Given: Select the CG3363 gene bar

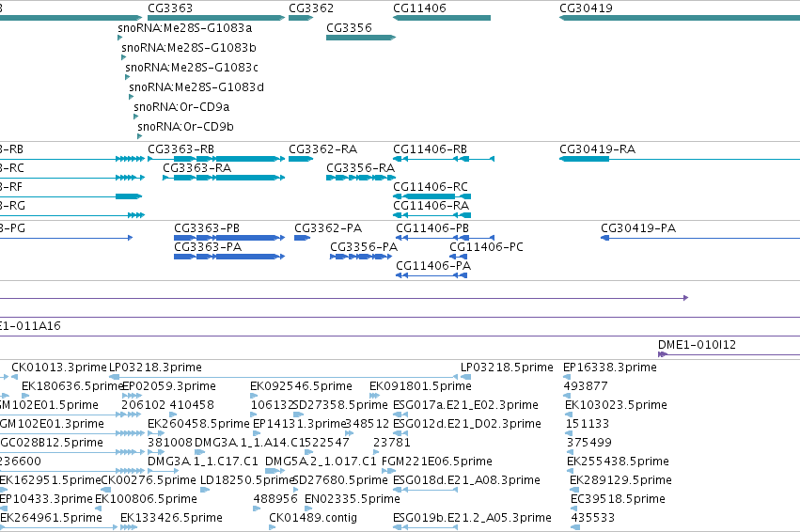Looking at the screenshot, I should (216, 18).
